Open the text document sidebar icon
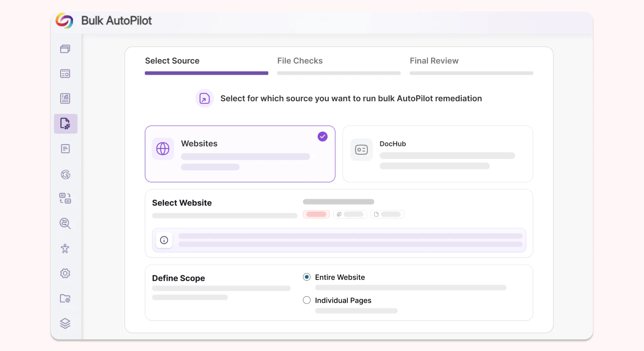This screenshot has height=351, width=644. click(65, 149)
